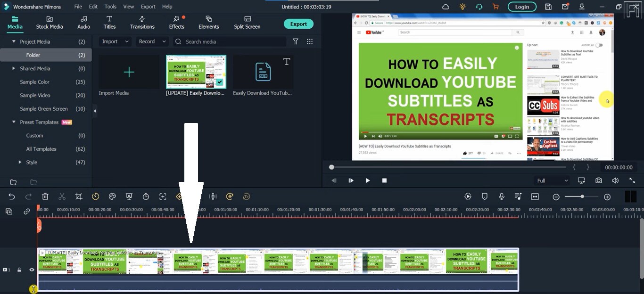This screenshot has height=294, width=644.
Task: Click the add new folder icon
Action: coord(13,182)
